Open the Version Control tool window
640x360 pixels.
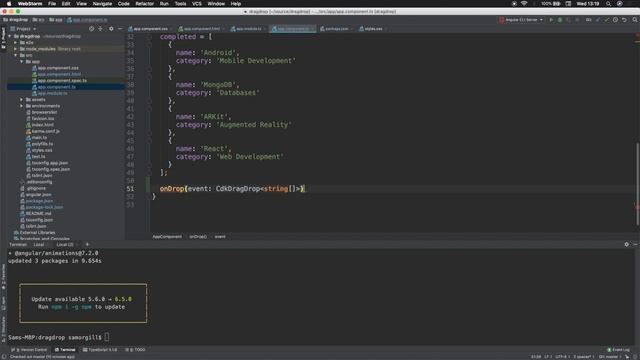point(29,350)
